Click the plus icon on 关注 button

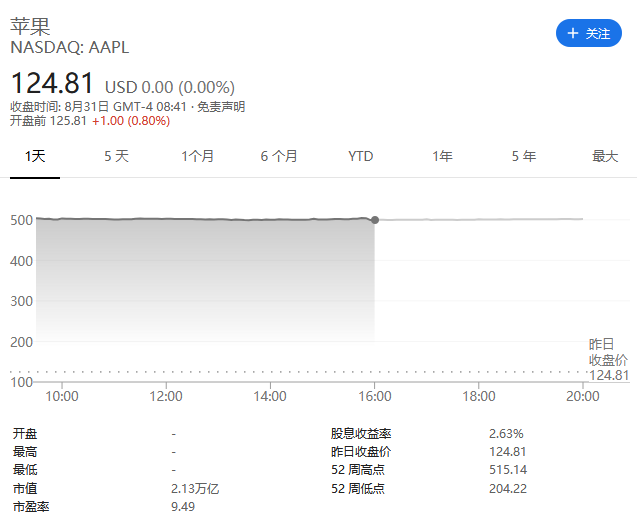click(x=572, y=33)
